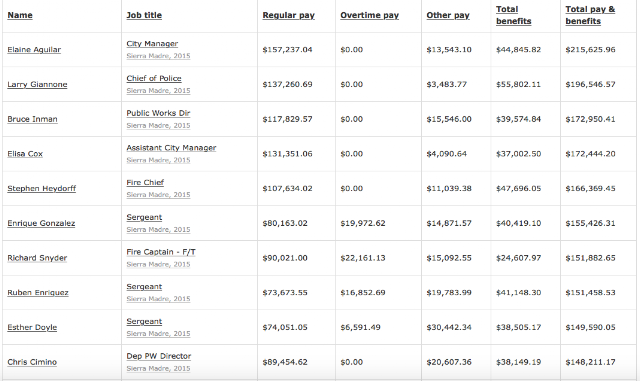Screen dimensions: 640x381
Task: Open Stephen Heydorff's name link
Action: pos(42,188)
